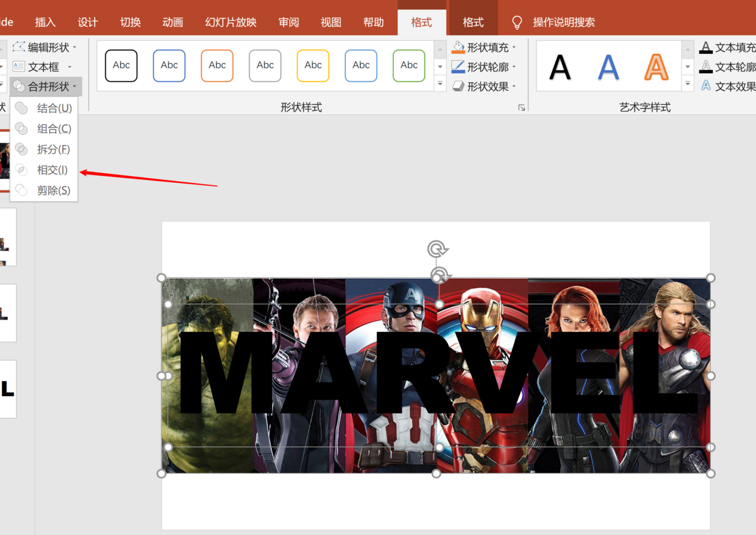This screenshot has height=535, width=756.
Task: Apply the gray-outlined Abc shape style
Action: coord(265,65)
